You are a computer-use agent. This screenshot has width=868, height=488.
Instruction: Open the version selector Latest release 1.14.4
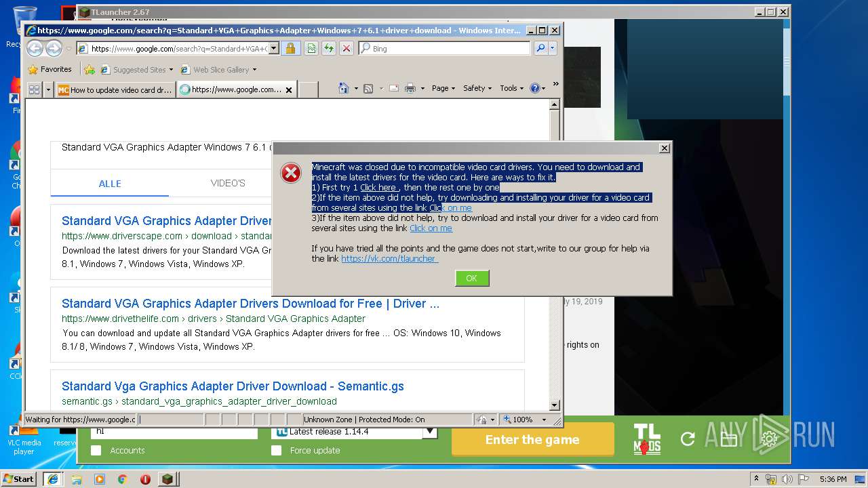pyautogui.click(x=354, y=432)
